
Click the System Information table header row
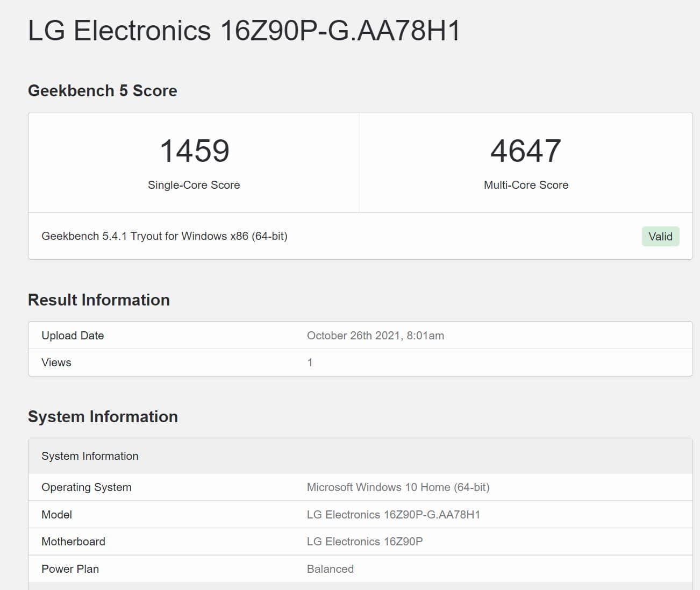(360, 456)
